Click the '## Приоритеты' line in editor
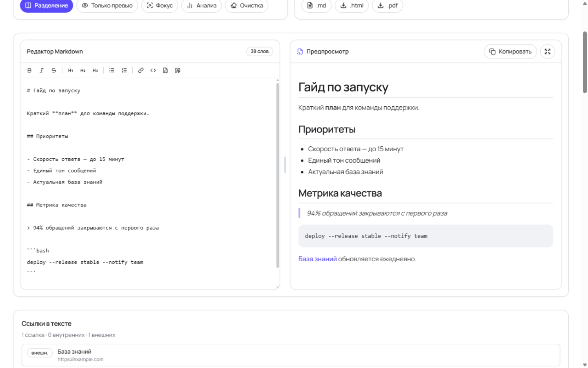 pyautogui.click(x=47, y=136)
